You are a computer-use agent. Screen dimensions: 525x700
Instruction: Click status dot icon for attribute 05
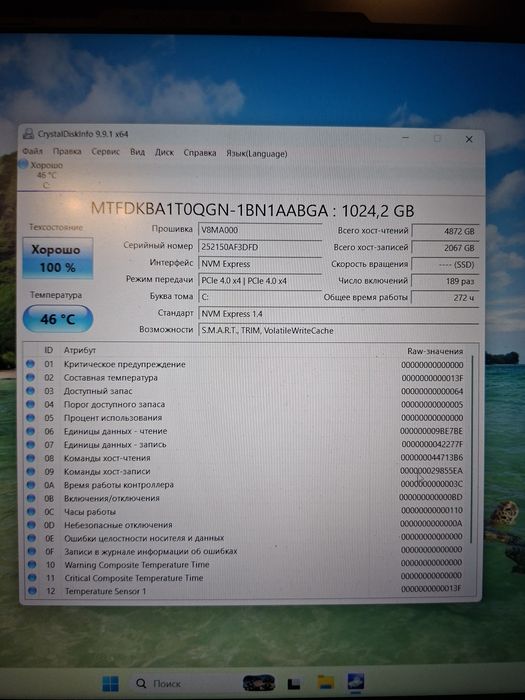tap(30, 417)
